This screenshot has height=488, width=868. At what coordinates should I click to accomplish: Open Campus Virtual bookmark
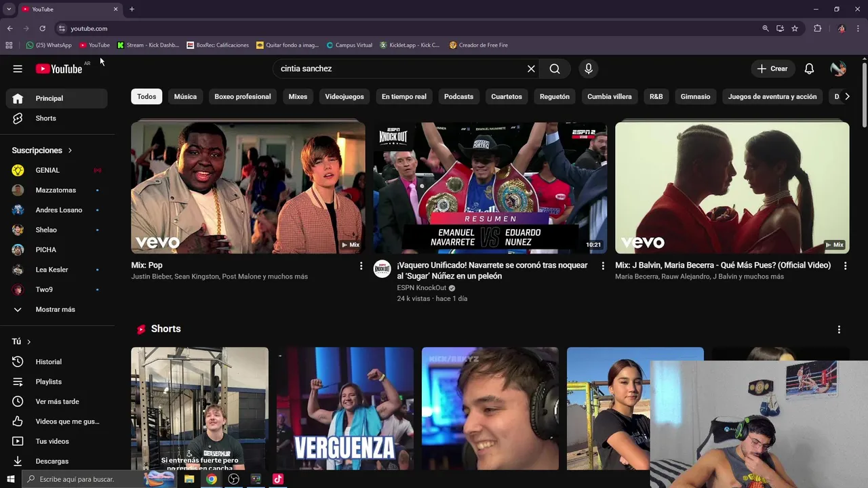point(349,45)
